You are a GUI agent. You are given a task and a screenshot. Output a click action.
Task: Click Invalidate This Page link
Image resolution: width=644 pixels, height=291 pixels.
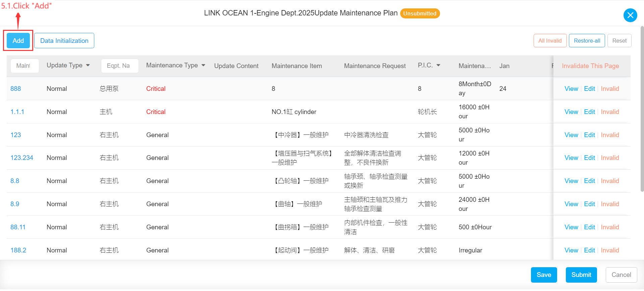(590, 66)
